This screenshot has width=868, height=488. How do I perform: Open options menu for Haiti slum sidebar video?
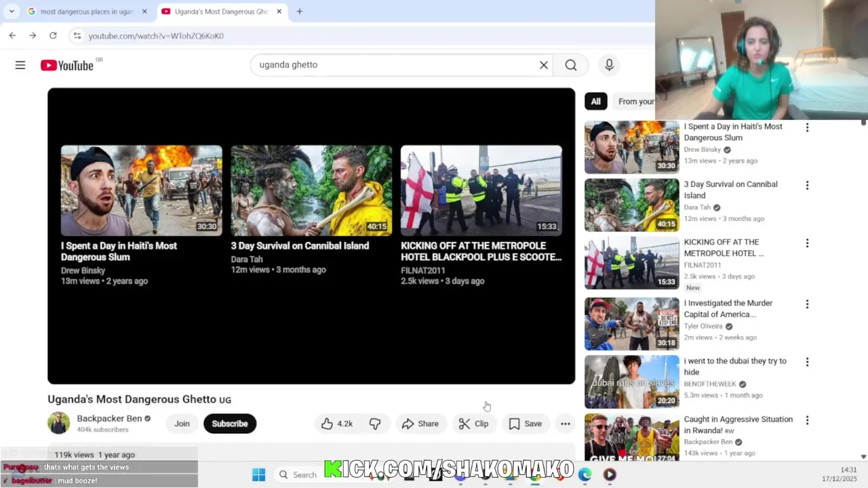pos(807,127)
